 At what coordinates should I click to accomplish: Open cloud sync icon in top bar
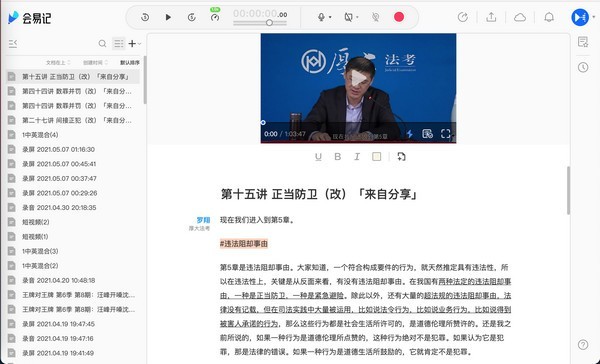tap(520, 17)
